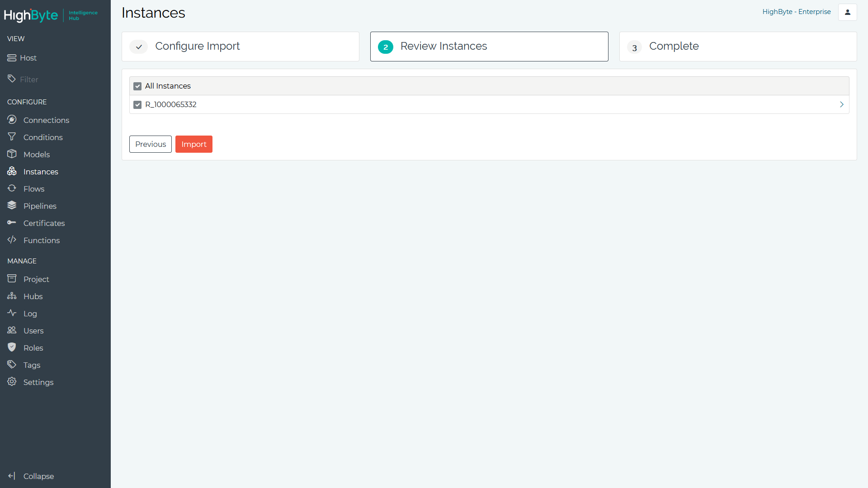The width and height of the screenshot is (868, 488).
Task: Click the HighByte - Enterprise link
Action: coord(797,12)
